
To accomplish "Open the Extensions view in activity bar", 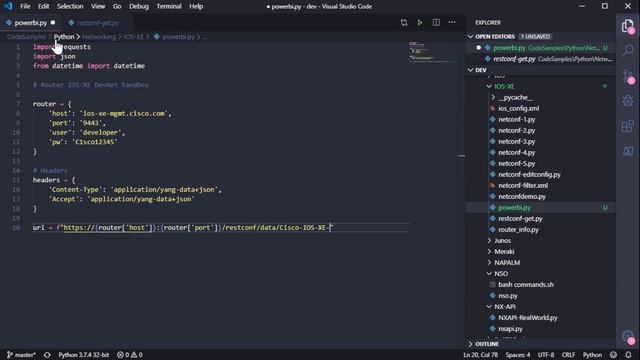I will coord(628,126).
